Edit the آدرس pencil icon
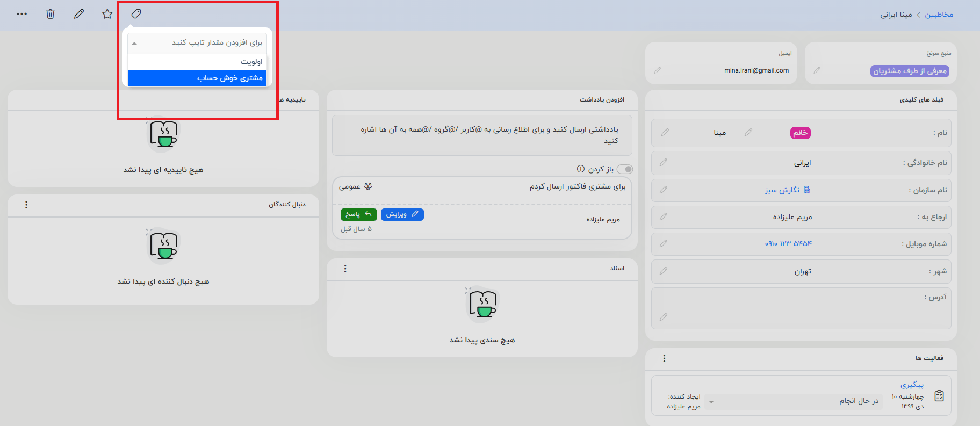The width and height of the screenshot is (980, 426). pyautogui.click(x=664, y=317)
